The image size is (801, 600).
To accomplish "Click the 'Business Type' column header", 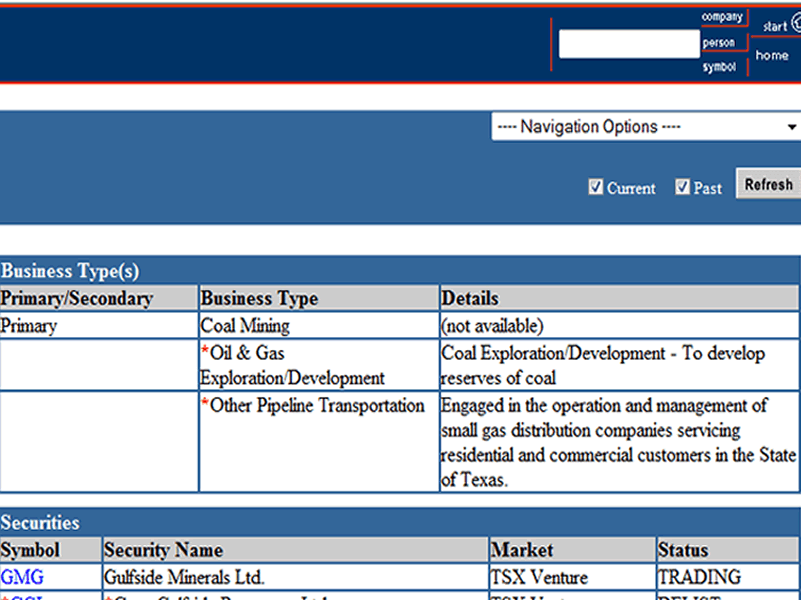I will click(319, 298).
